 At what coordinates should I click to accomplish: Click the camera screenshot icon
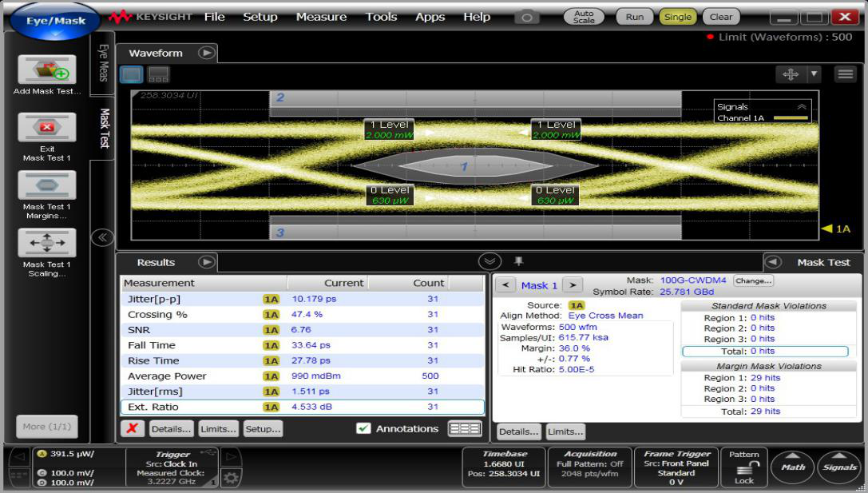(526, 17)
